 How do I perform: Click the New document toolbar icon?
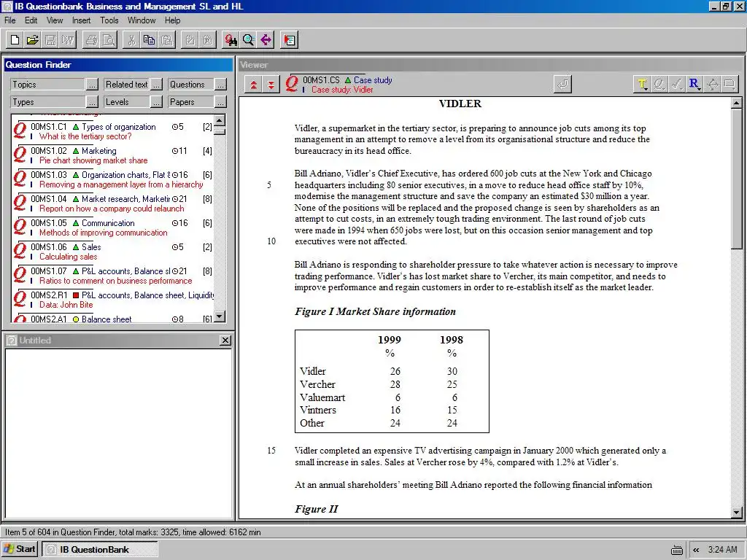[x=15, y=40]
